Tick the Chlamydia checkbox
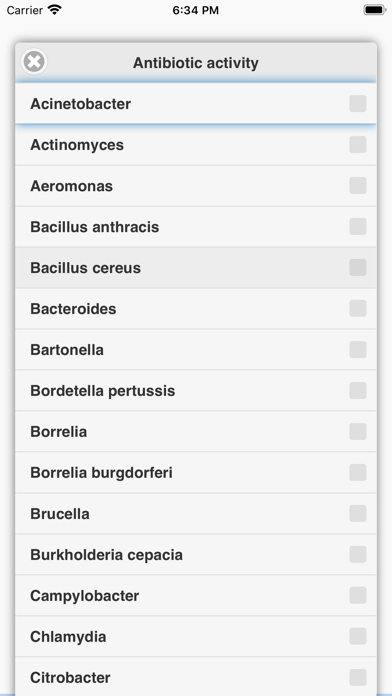Screen dimensions: 392x696 click(x=358, y=637)
